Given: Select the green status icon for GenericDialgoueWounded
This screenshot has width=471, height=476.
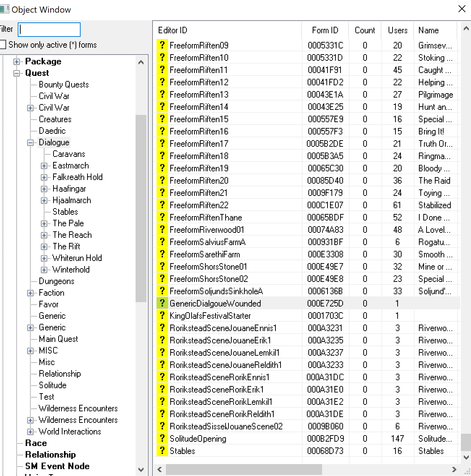Looking at the screenshot, I should (162, 303).
